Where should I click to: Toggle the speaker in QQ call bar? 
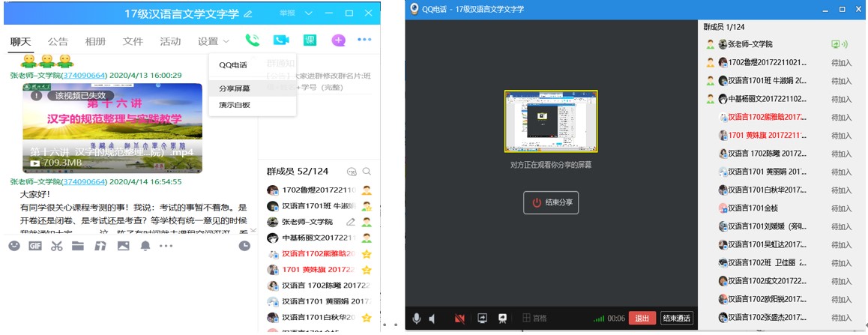tap(433, 318)
